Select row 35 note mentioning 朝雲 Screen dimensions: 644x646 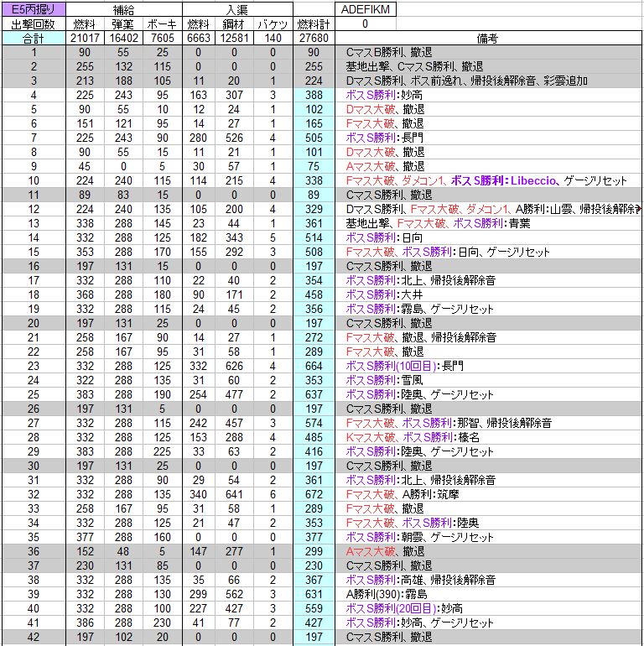419,537
